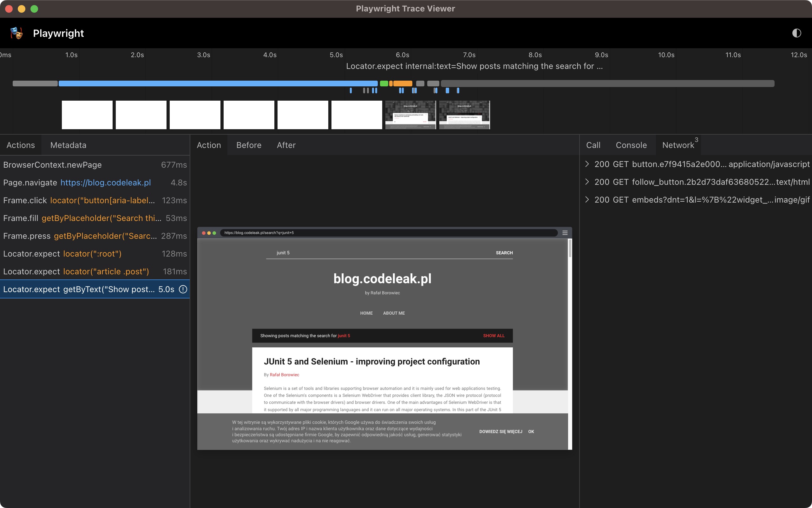The width and height of the screenshot is (812, 508).
Task: Click the first gray newPage timeline bar
Action: click(x=35, y=83)
